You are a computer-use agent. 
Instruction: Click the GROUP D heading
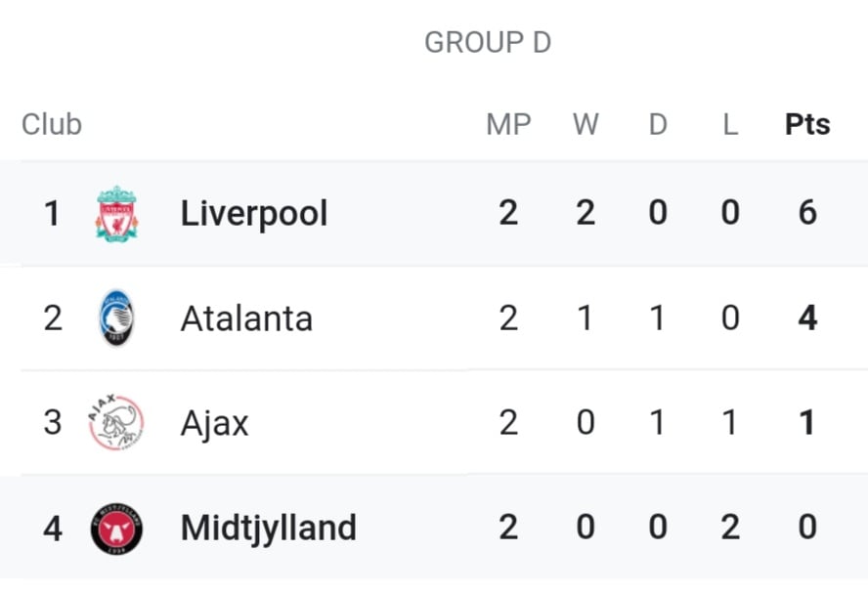click(x=488, y=43)
